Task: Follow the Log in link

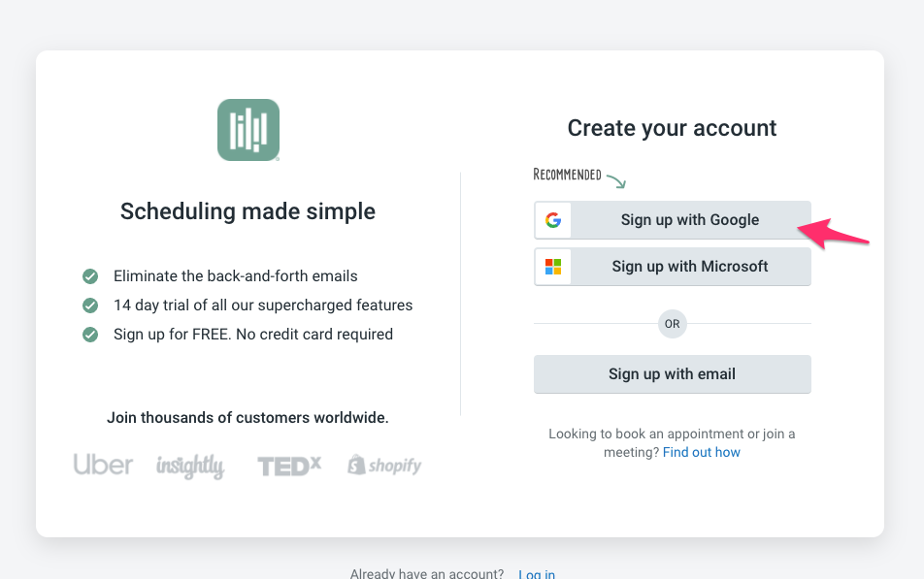Action: 537,574
